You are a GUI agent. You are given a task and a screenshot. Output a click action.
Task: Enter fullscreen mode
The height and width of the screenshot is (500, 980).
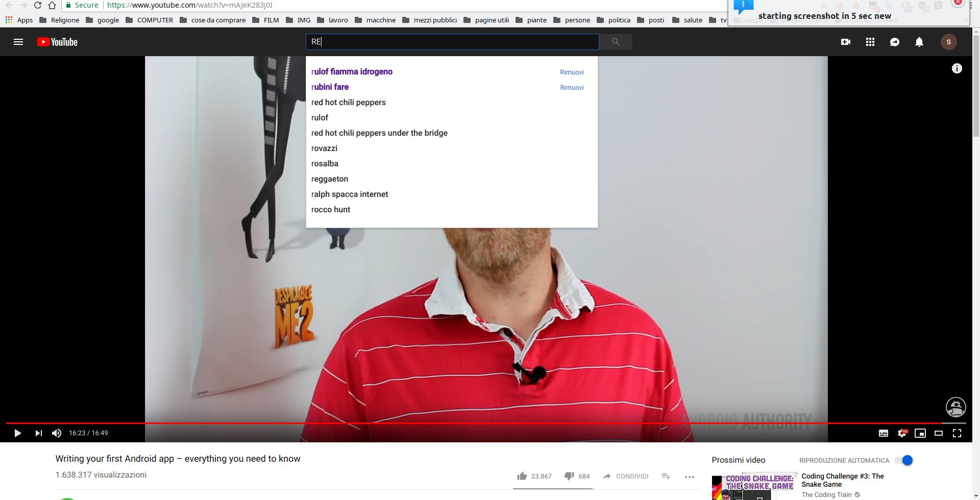coord(957,433)
